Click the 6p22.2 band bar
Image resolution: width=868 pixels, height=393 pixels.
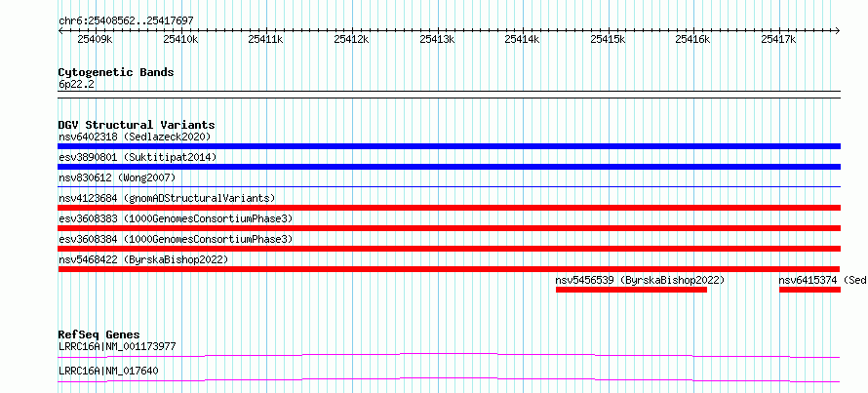point(449,95)
